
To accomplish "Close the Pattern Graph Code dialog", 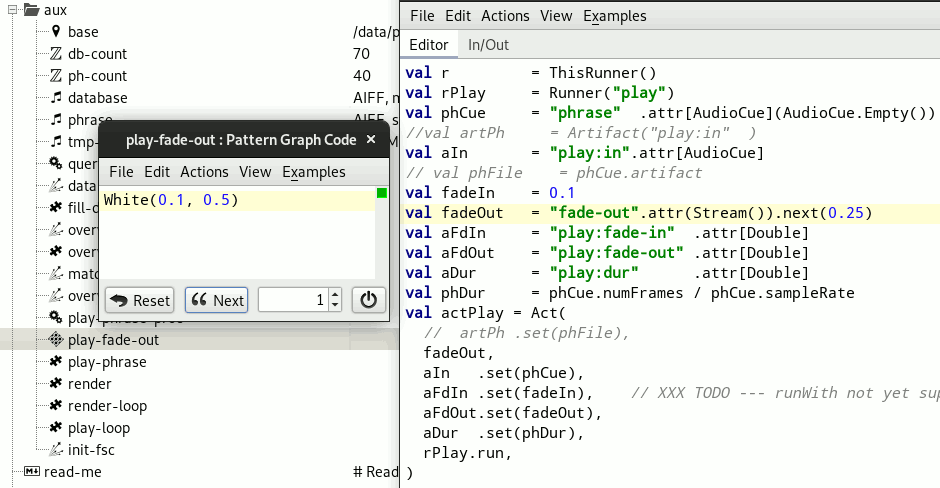I will tap(372, 141).
